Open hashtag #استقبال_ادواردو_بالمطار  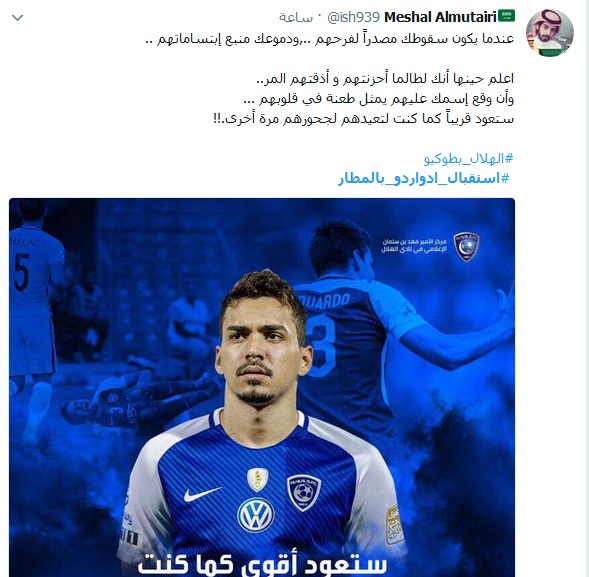424,178
